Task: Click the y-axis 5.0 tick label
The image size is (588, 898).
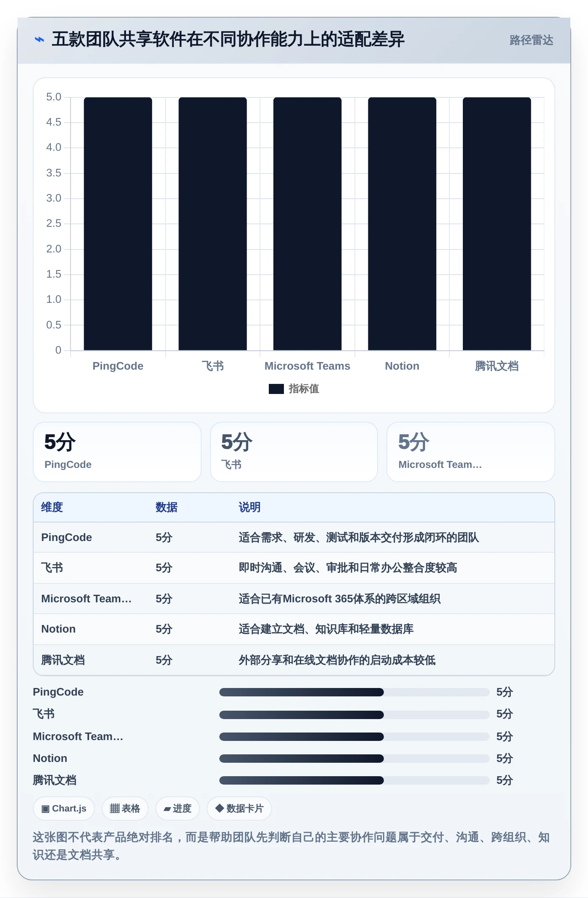Action: point(54,97)
